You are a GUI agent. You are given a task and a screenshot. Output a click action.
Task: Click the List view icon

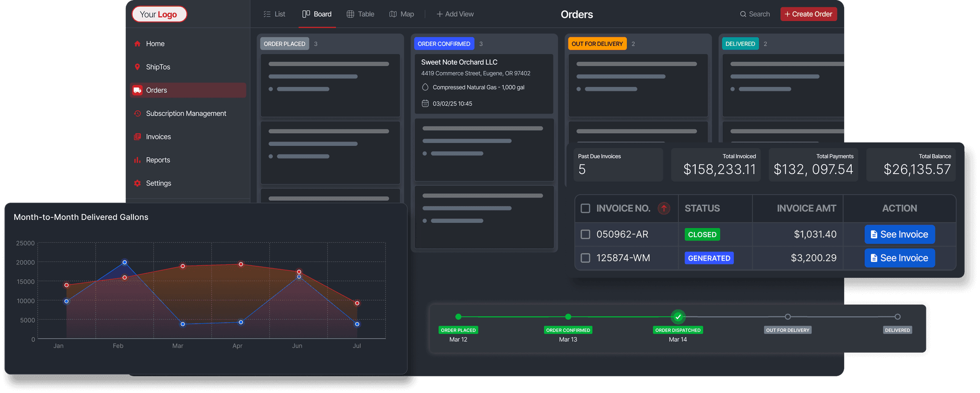[267, 14]
